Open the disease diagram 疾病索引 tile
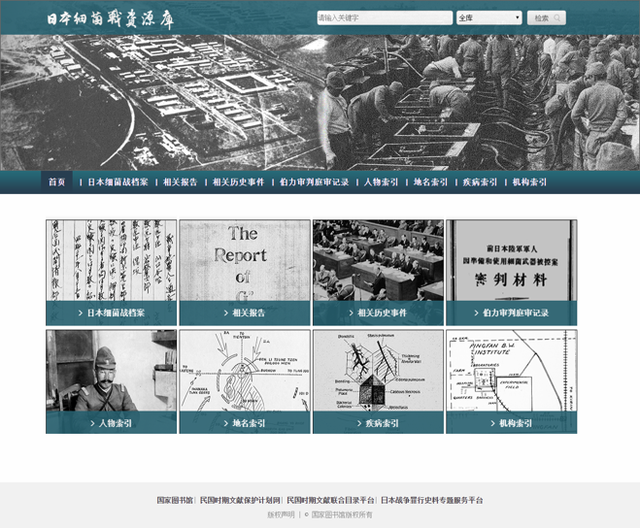This screenshot has width=640, height=528. [377, 372]
